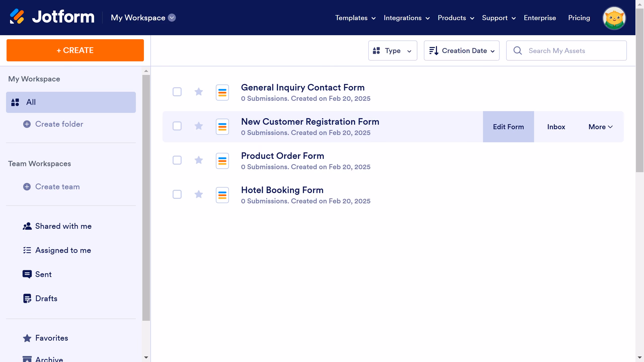Open Assigned to me section
Screen dimensions: 644x362
[63, 250]
